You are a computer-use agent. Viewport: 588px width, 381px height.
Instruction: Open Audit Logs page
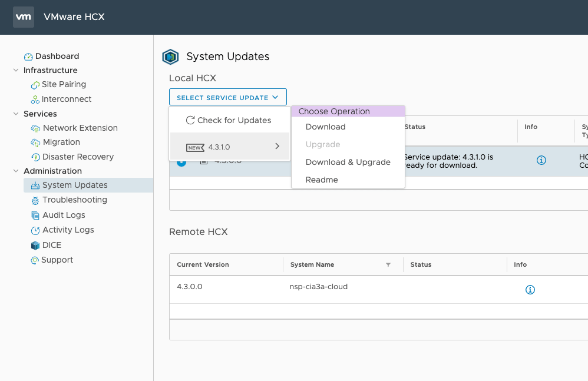coord(64,216)
